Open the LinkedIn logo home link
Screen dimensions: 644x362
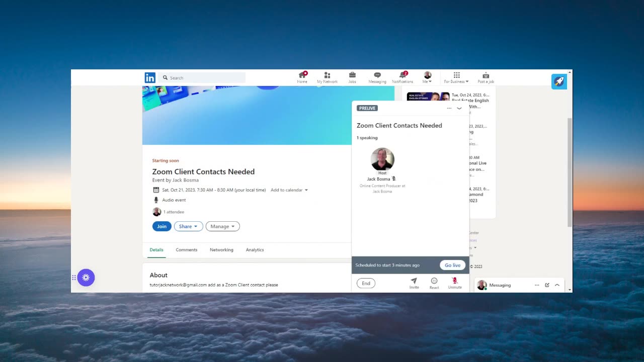150,77
